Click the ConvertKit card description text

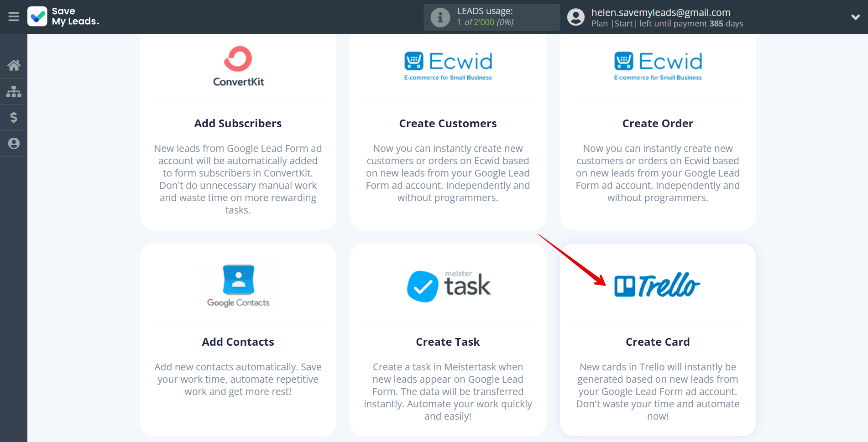pos(238,179)
